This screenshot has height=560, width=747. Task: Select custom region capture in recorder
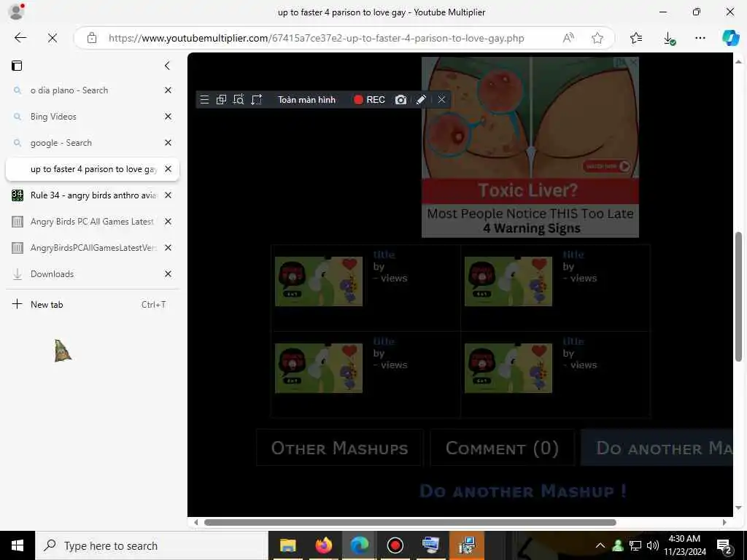point(256,99)
